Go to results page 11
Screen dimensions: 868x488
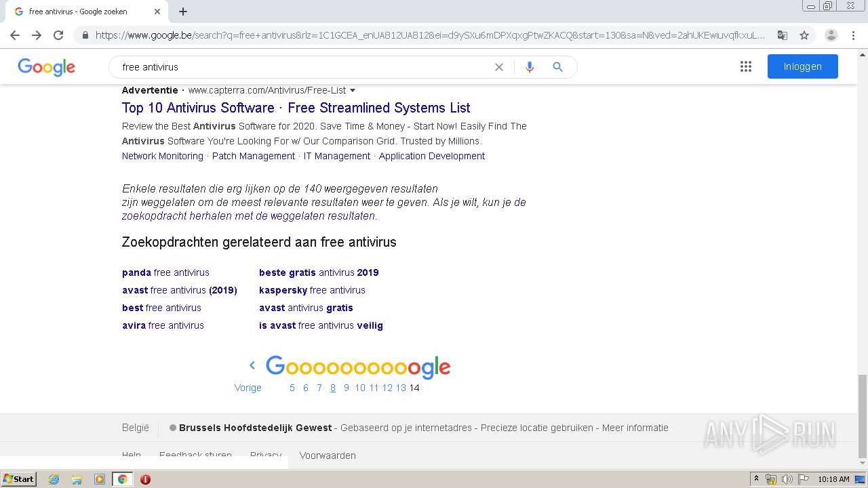pos(374,388)
